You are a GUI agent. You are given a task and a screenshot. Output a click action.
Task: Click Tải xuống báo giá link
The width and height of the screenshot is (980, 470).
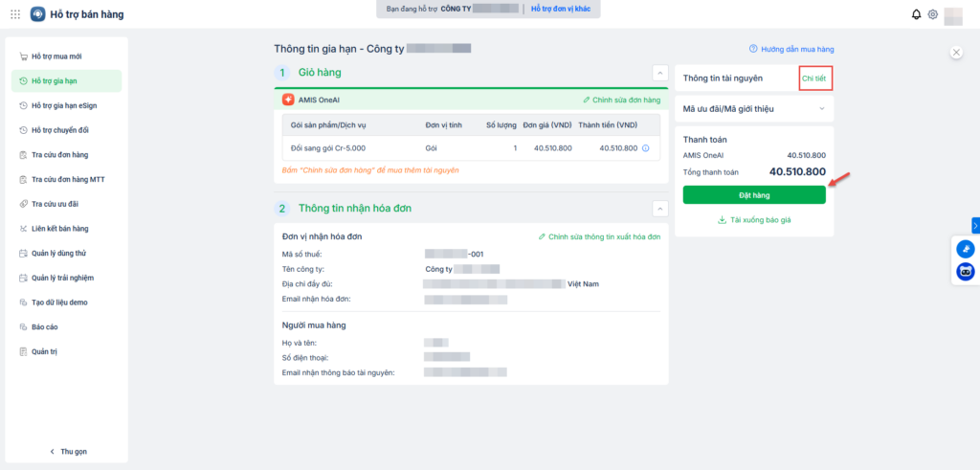pyautogui.click(x=754, y=220)
